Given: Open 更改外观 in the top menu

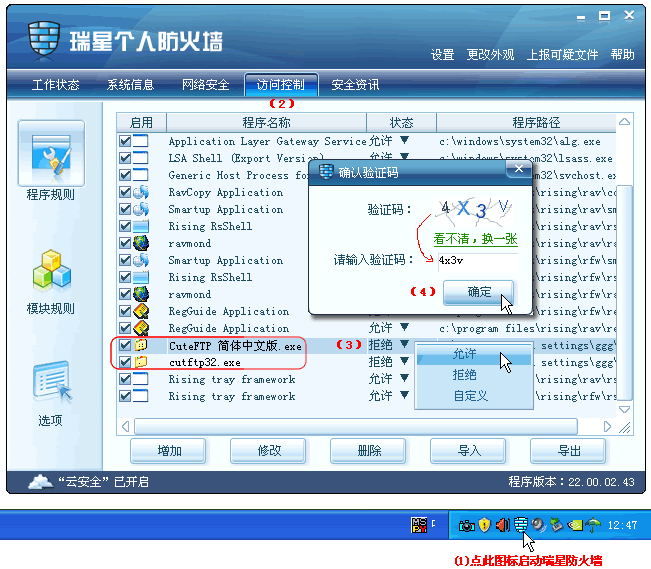Looking at the screenshot, I should (x=490, y=54).
